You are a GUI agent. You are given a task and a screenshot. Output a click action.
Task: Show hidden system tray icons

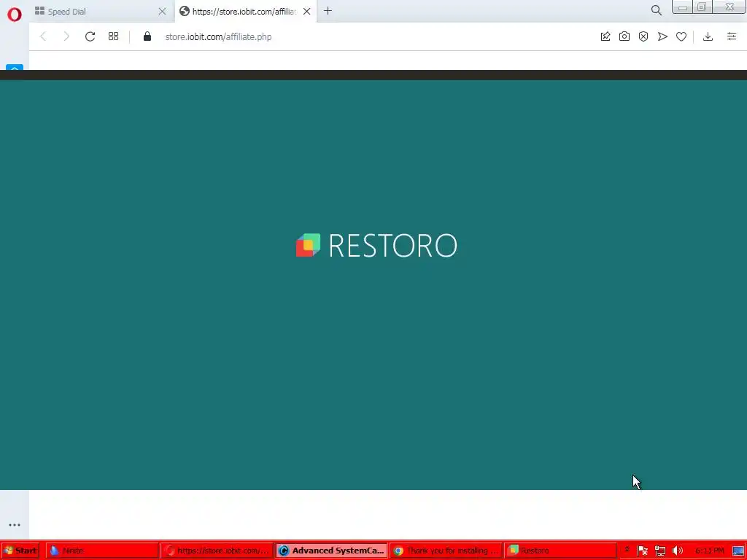point(627,551)
